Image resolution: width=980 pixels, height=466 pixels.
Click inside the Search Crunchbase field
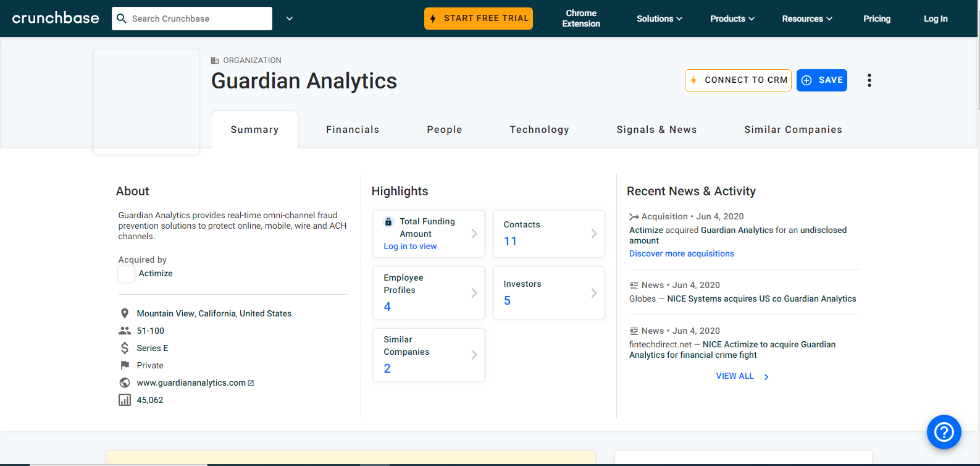point(192,19)
